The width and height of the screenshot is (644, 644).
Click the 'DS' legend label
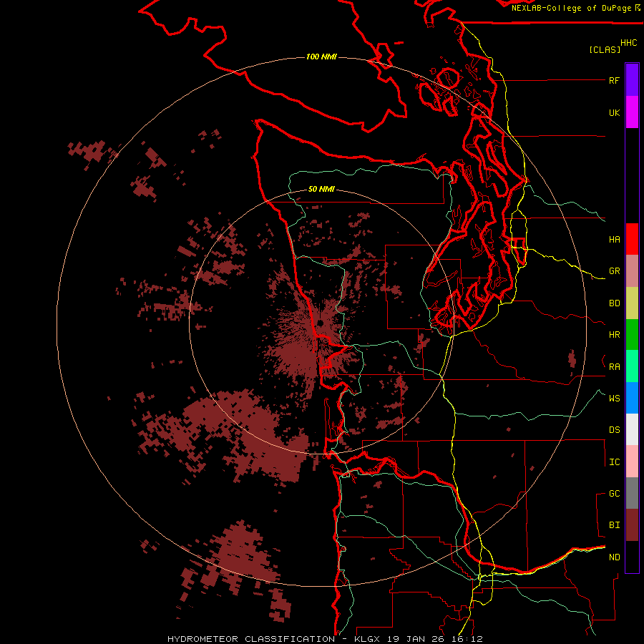[614, 430]
